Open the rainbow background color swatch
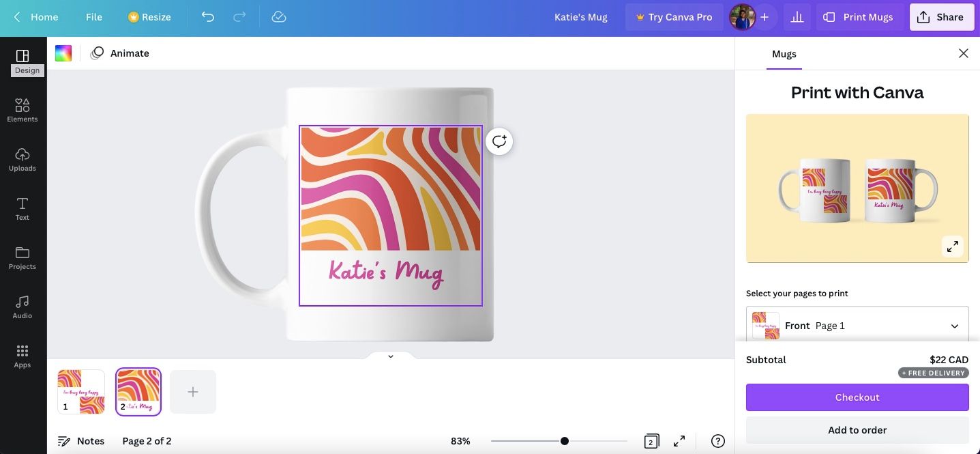 point(63,53)
